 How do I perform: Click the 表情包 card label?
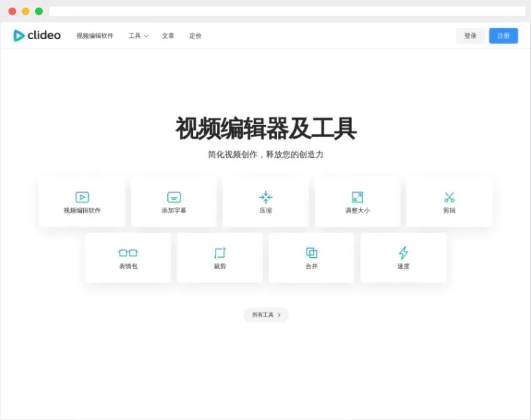tap(128, 266)
